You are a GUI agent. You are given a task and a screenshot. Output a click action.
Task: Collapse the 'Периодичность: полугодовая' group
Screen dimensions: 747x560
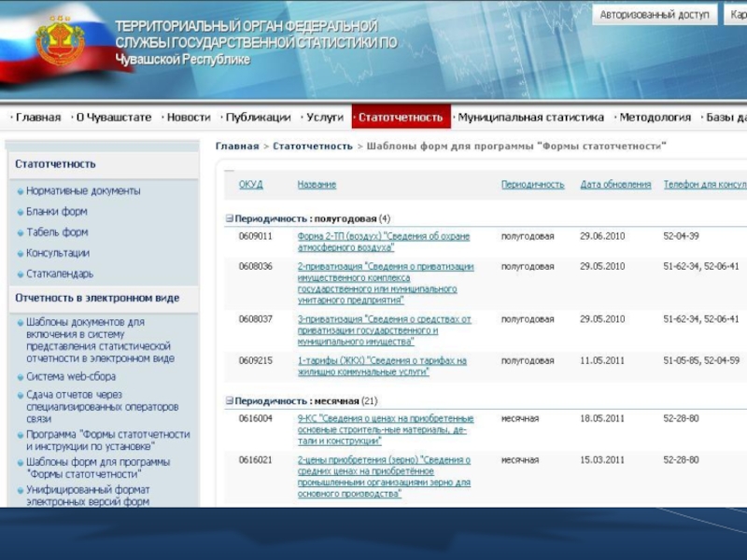[x=229, y=218]
